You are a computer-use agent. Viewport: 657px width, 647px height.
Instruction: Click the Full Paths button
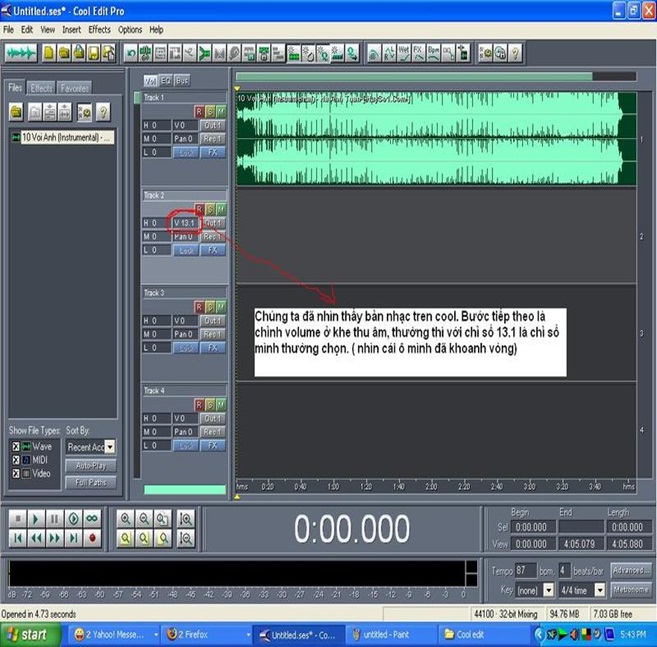(91, 482)
